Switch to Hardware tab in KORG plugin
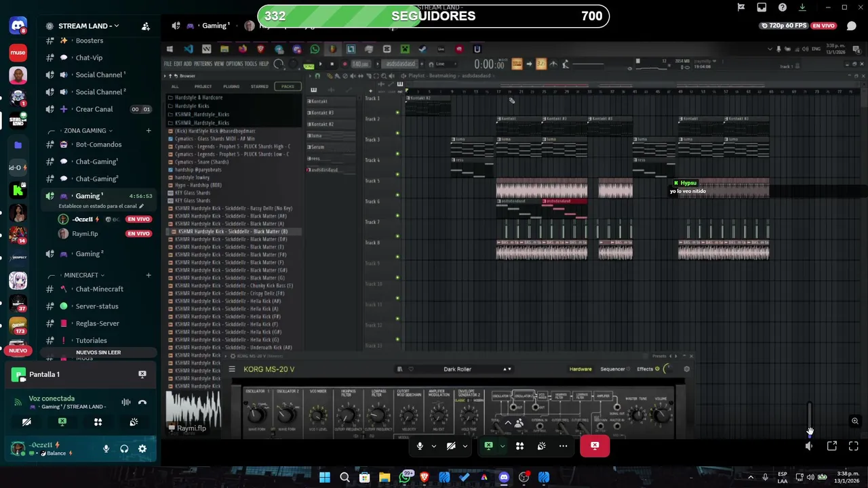 (580, 369)
